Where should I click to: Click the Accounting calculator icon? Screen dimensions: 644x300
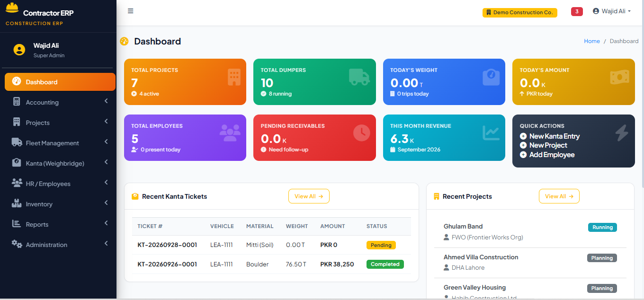point(17,102)
